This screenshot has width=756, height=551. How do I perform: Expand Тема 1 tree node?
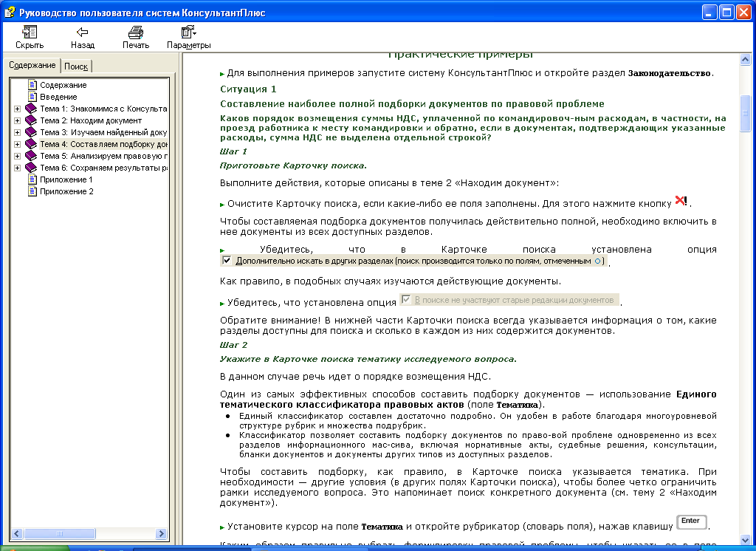(x=18, y=109)
